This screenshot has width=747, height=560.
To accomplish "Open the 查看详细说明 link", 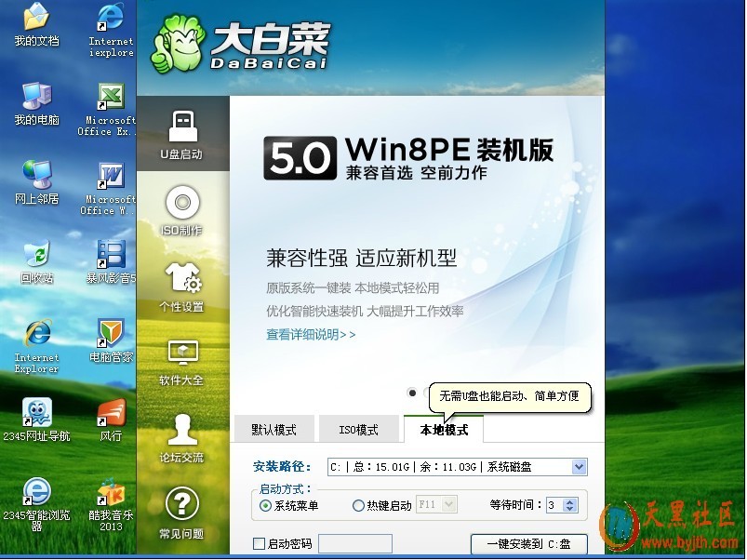I will click(311, 334).
